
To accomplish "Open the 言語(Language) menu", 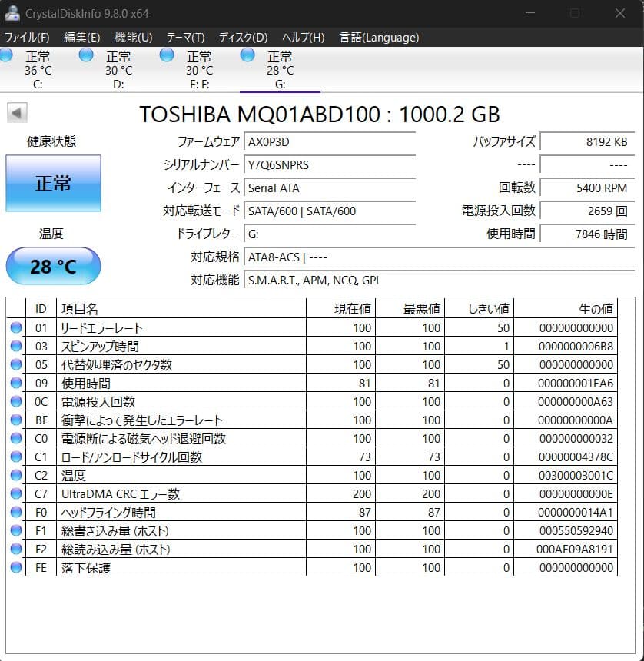I will click(x=380, y=38).
